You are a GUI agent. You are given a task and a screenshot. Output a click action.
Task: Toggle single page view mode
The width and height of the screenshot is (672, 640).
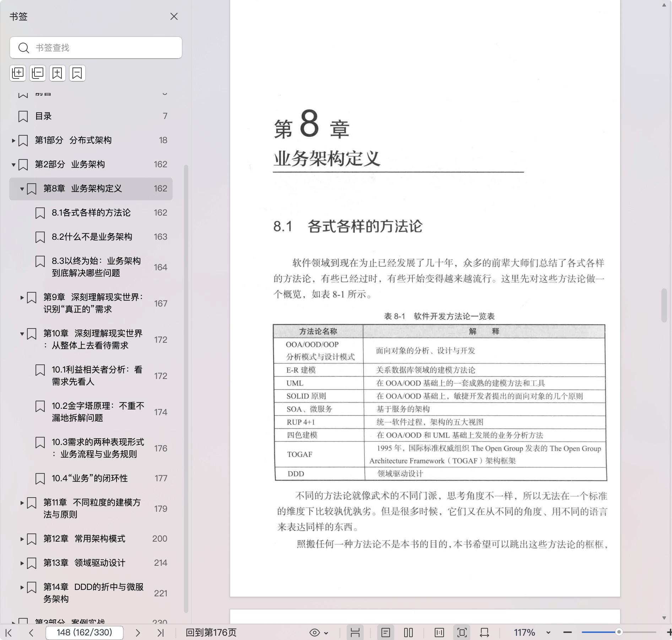[x=386, y=633]
